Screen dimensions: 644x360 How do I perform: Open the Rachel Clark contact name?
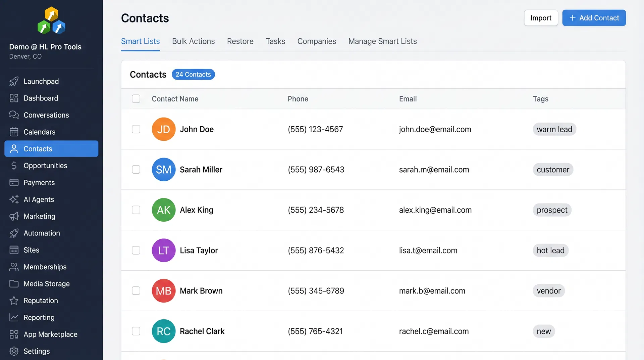[x=202, y=331]
